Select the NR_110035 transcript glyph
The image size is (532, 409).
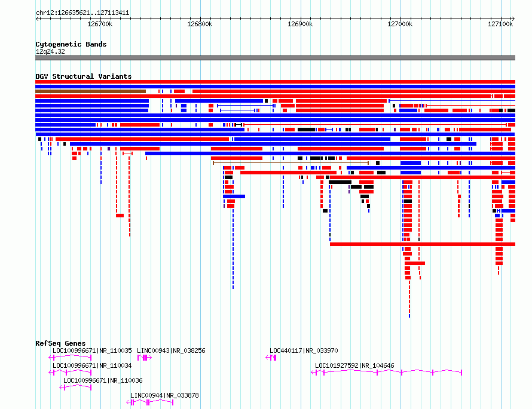[x=70, y=357]
